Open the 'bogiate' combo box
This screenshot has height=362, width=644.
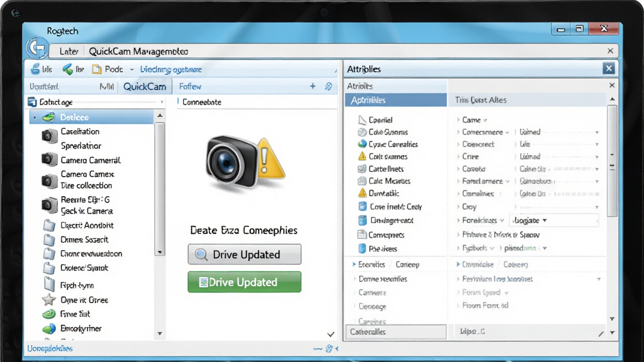(554, 221)
